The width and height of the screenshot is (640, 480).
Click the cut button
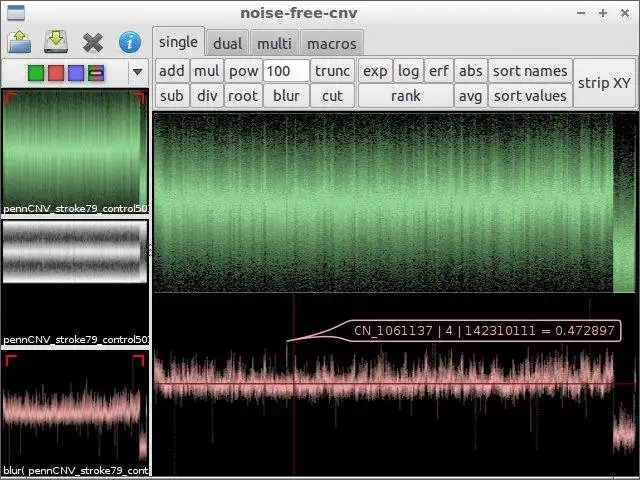[x=332, y=96]
